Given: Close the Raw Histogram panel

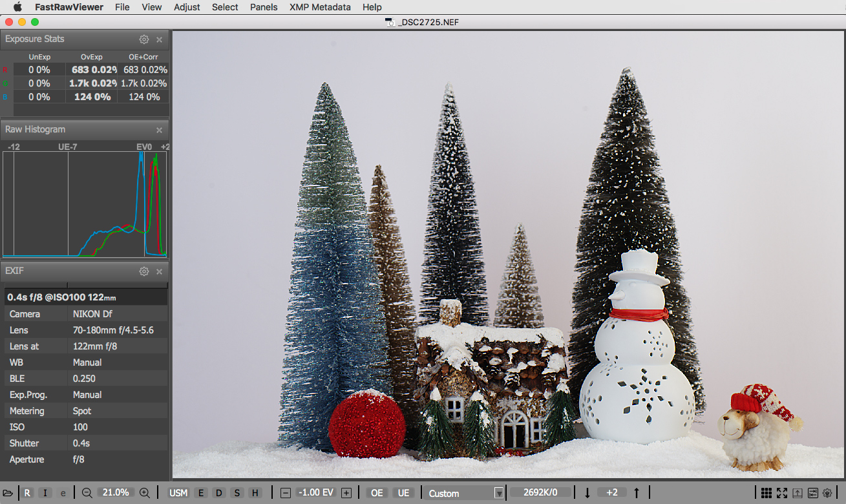Looking at the screenshot, I should coord(159,130).
